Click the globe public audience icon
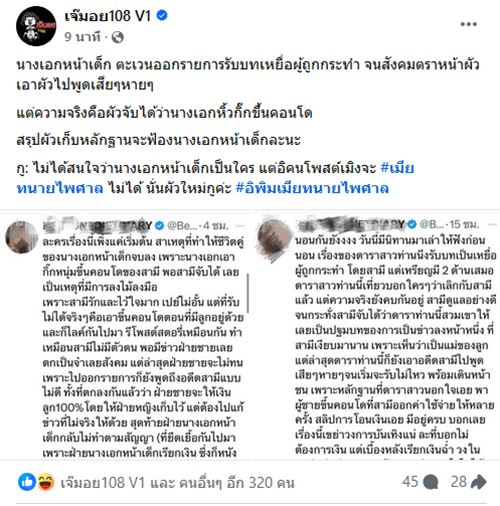 pos(118,37)
